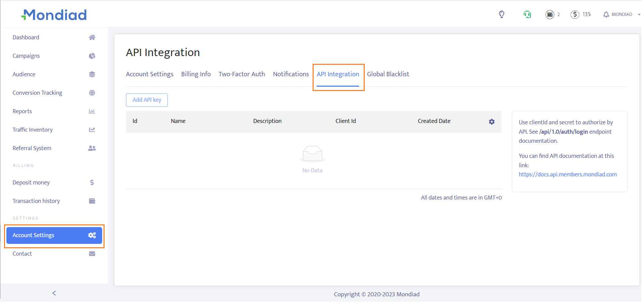The image size is (644, 303).
Task: Open table column settings gear icon
Action: 491,122
